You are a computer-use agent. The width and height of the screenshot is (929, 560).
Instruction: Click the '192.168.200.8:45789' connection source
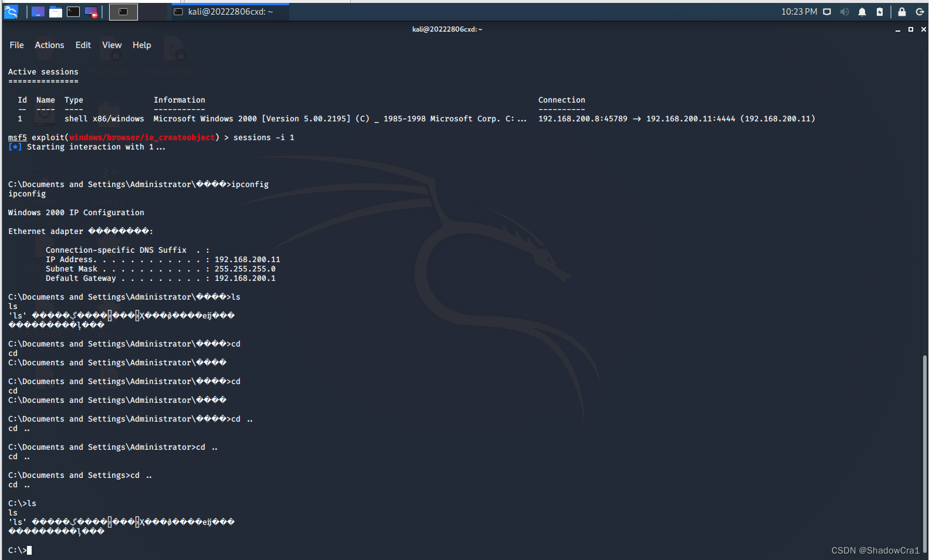tap(583, 118)
